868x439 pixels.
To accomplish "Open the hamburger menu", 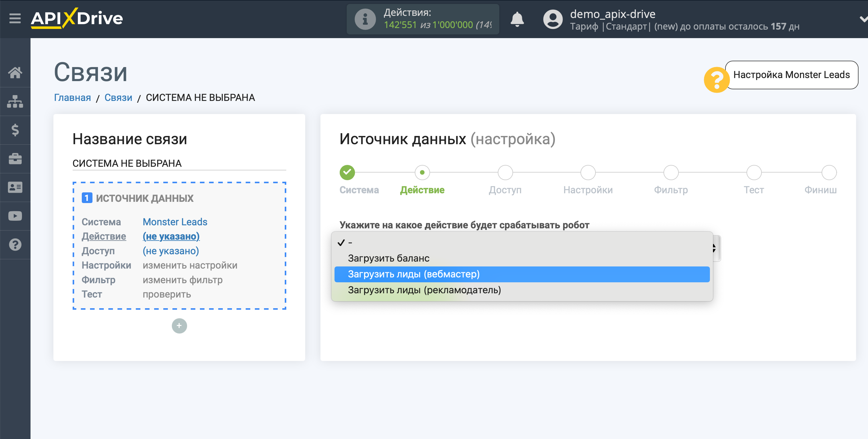I will point(15,18).
